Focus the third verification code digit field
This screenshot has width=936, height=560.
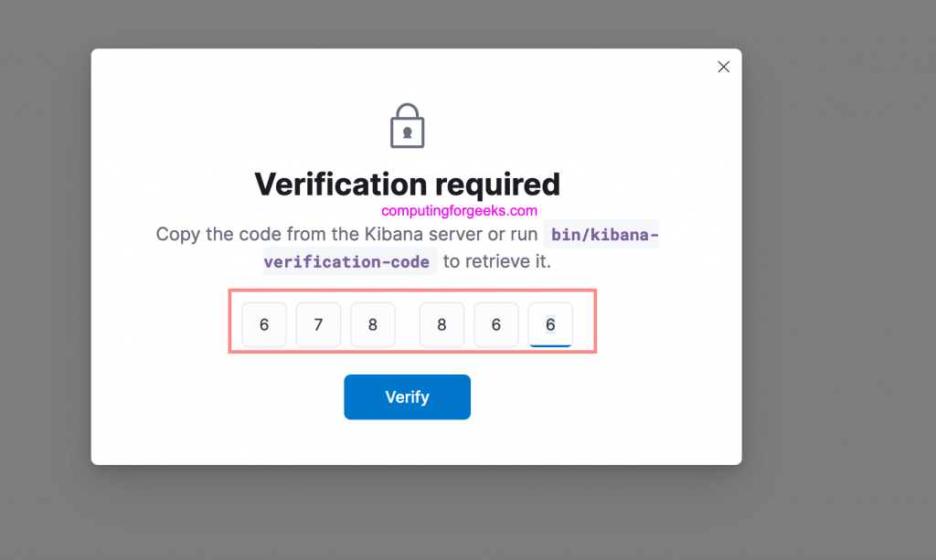(373, 325)
